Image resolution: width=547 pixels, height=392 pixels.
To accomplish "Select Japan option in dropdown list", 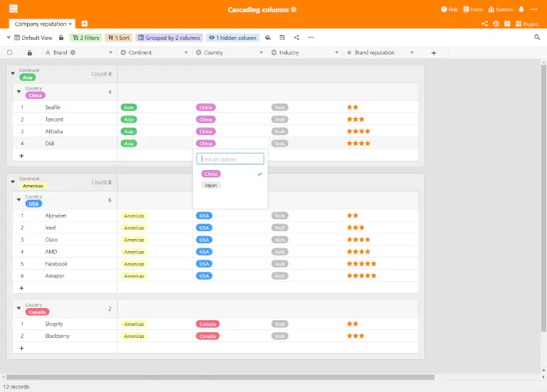I will pyautogui.click(x=211, y=186).
